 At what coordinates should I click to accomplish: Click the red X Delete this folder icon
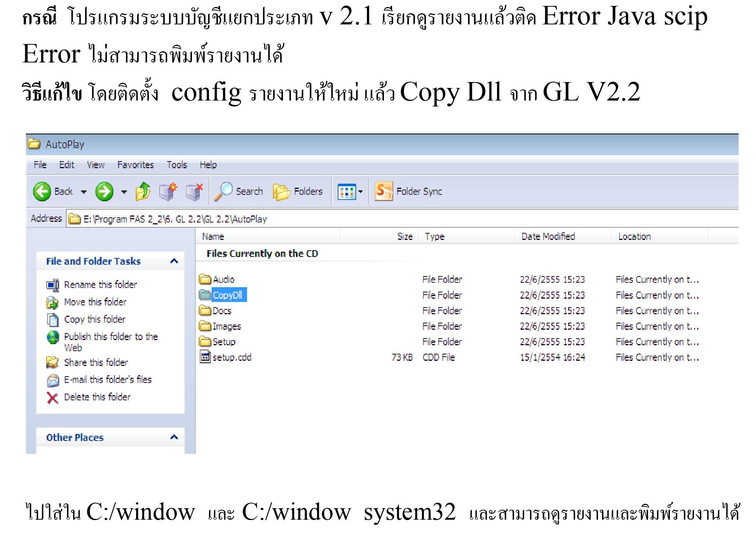[52, 397]
